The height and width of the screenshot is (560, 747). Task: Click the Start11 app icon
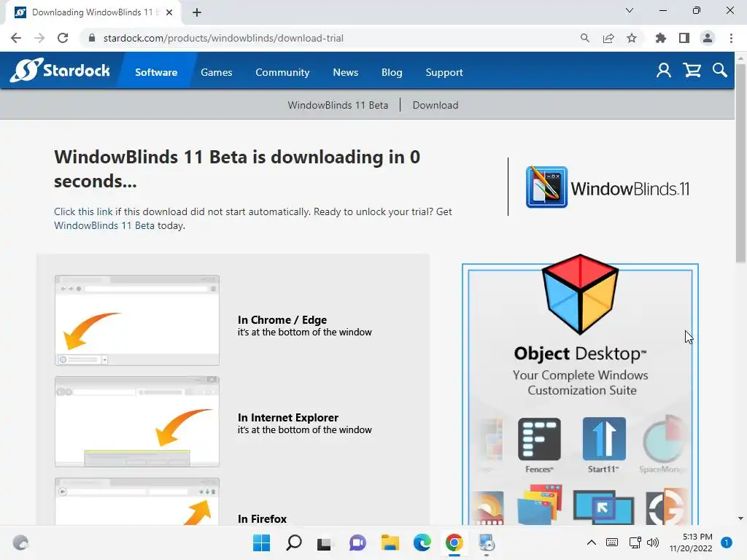coord(604,439)
